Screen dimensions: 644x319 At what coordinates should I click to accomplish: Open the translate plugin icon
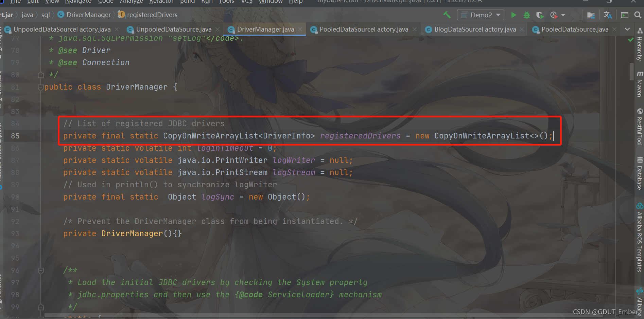608,15
